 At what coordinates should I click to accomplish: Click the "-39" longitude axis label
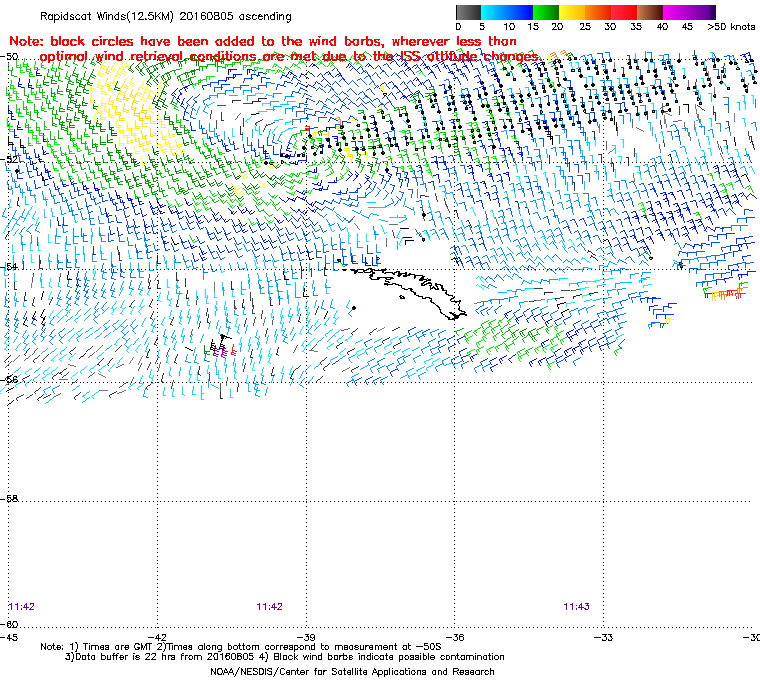[x=306, y=637]
